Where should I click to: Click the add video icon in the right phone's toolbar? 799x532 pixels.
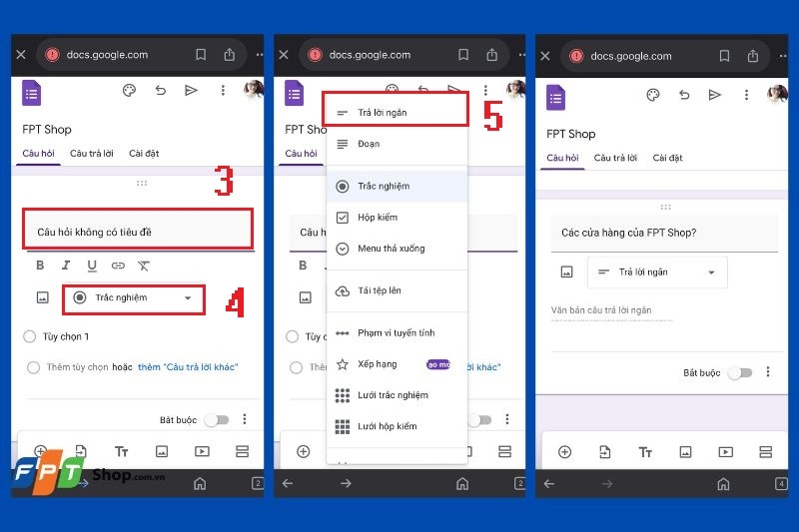pyautogui.click(x=726, y=452)
